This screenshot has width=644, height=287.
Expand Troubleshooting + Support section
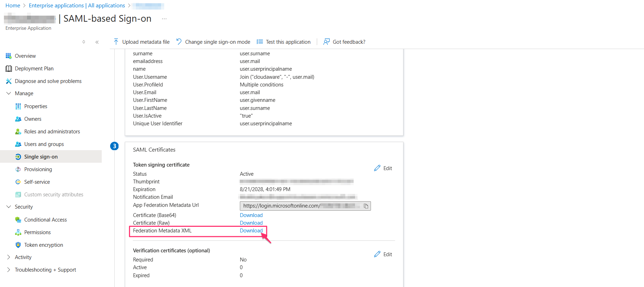click(x=9, y=270)
